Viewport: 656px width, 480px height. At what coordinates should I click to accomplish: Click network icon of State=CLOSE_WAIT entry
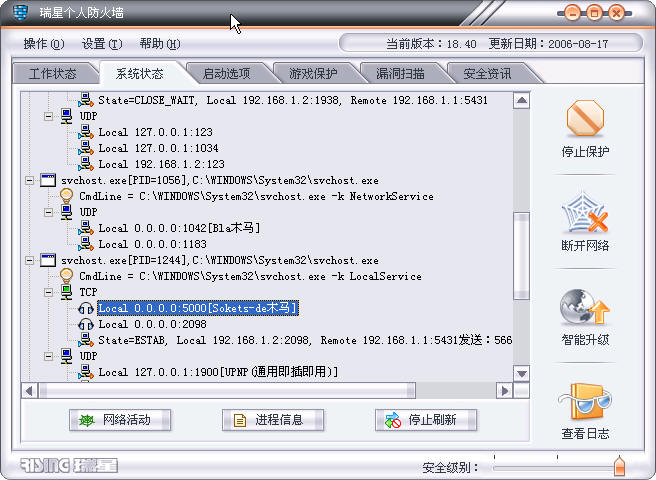(86, 100)
